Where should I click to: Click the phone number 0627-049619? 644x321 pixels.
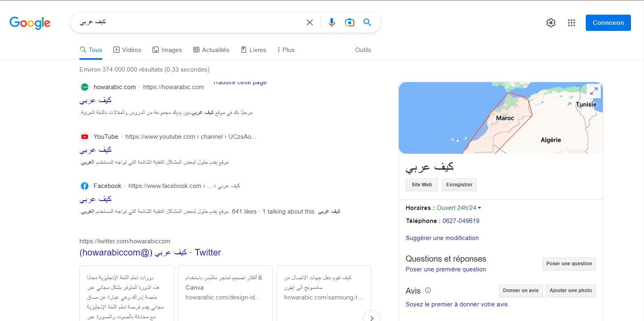[461, 221]
